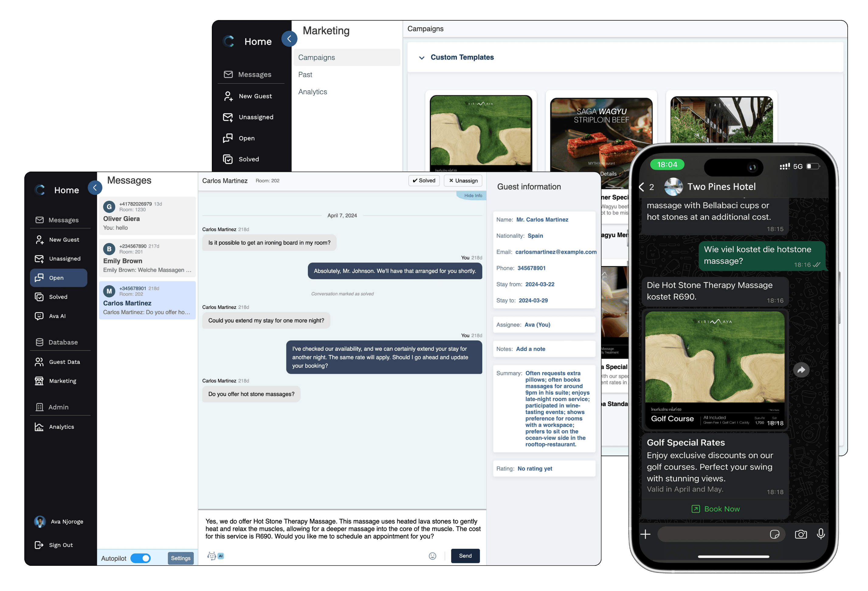Mark conversation as Solved
Image resolution: width=868 pixels, height=591 pixels.
(x=424, y=181)
